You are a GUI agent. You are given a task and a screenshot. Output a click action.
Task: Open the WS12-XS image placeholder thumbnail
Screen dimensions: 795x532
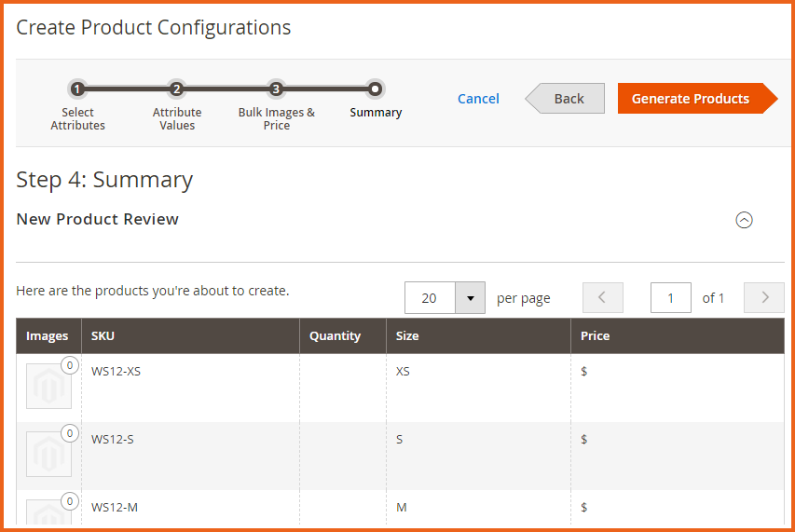click(x=48, y=386)
